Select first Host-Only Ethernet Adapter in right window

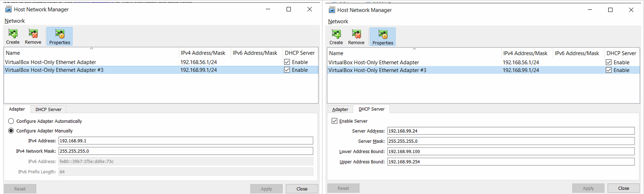[x=374, y=63]
